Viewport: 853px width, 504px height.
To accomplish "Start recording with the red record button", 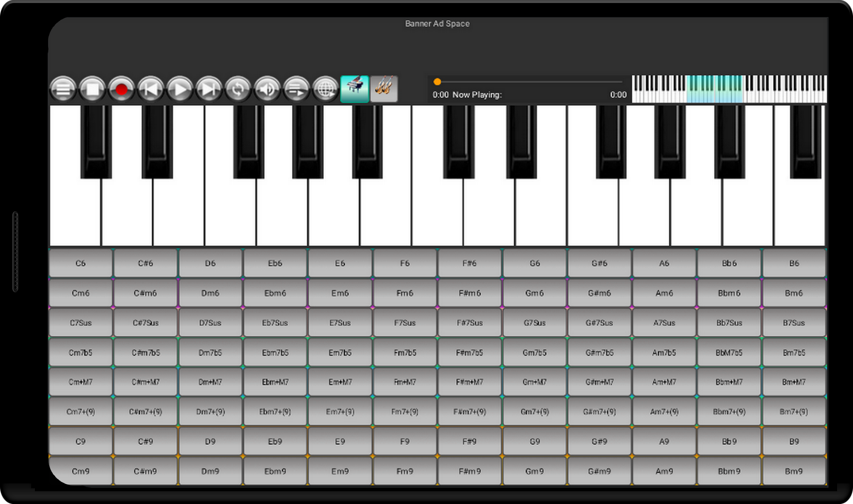I will pos(121,89).
